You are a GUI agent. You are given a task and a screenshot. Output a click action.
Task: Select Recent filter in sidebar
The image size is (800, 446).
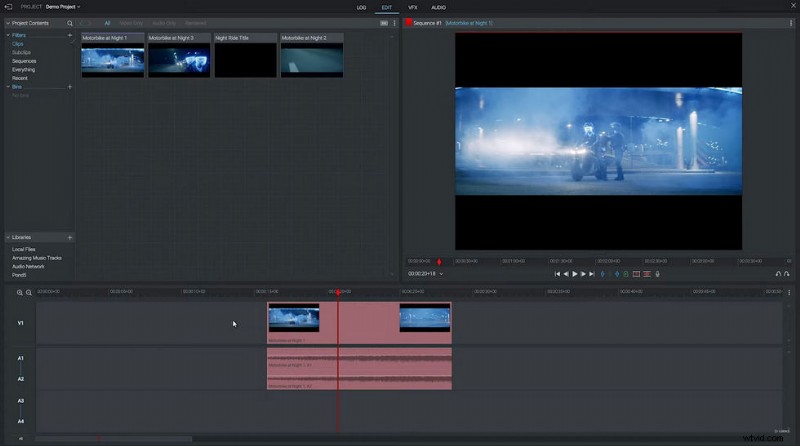(19, 79)
